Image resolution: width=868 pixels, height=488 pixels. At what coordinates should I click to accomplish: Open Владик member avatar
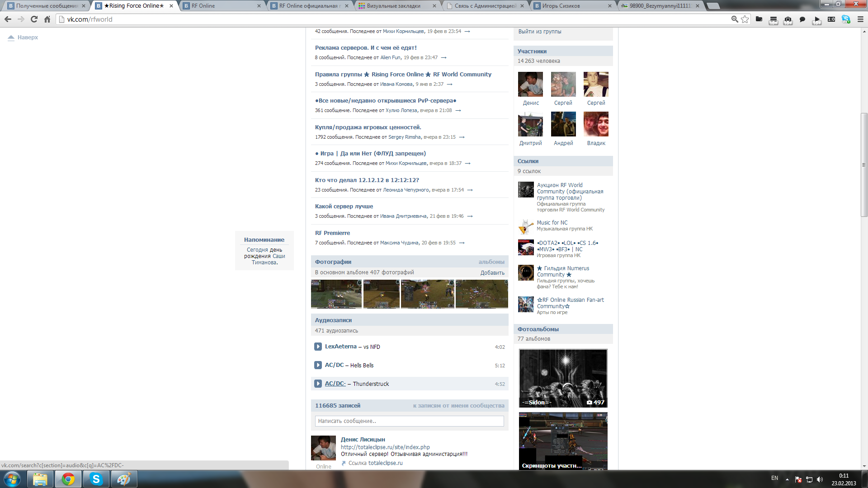[x=596, y=124]
